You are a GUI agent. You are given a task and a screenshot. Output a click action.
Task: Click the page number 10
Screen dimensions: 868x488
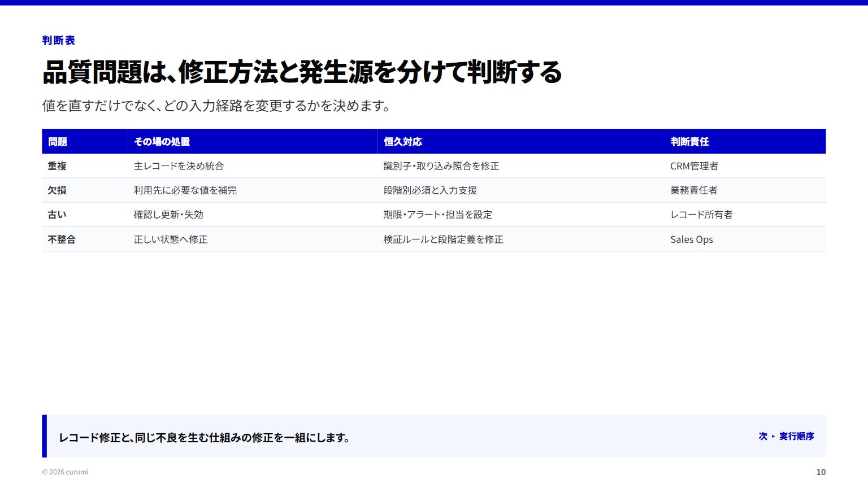tap(821, 472)
